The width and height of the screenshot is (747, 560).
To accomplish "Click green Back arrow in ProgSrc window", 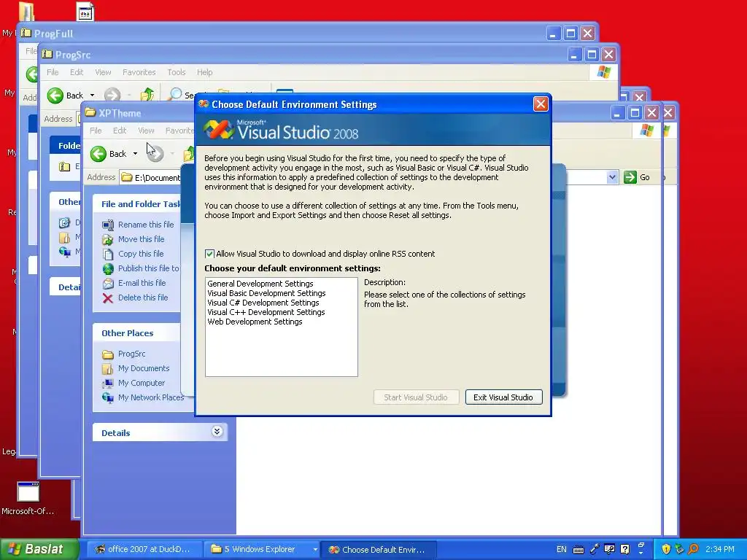I will [55, 96].
